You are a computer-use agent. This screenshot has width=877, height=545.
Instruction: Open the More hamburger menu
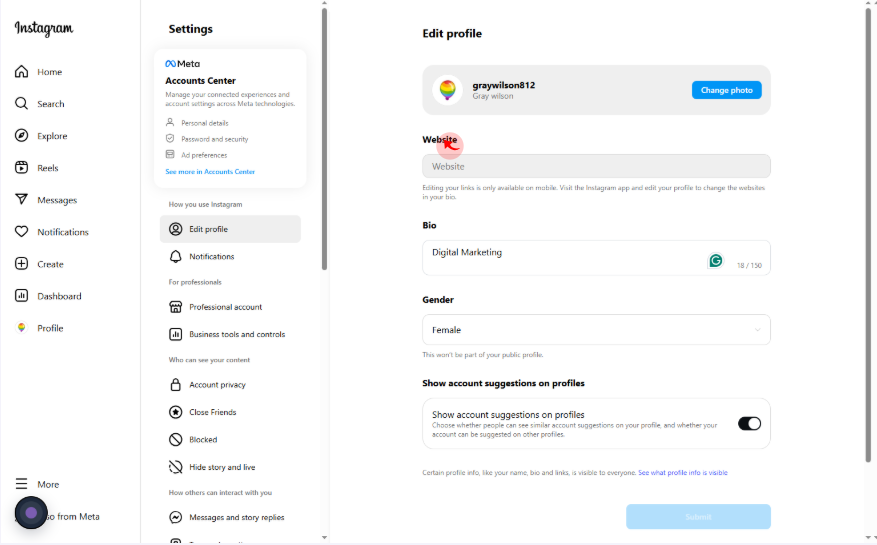point(21,483)
